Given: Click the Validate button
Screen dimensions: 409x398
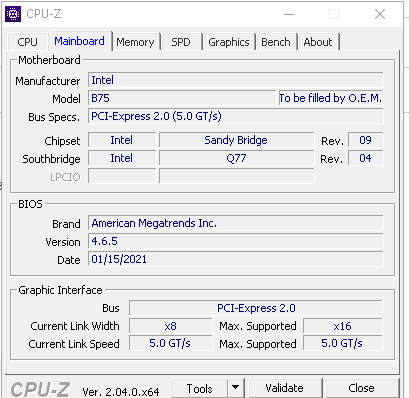Looking at the screenshot, I should 285,388.
